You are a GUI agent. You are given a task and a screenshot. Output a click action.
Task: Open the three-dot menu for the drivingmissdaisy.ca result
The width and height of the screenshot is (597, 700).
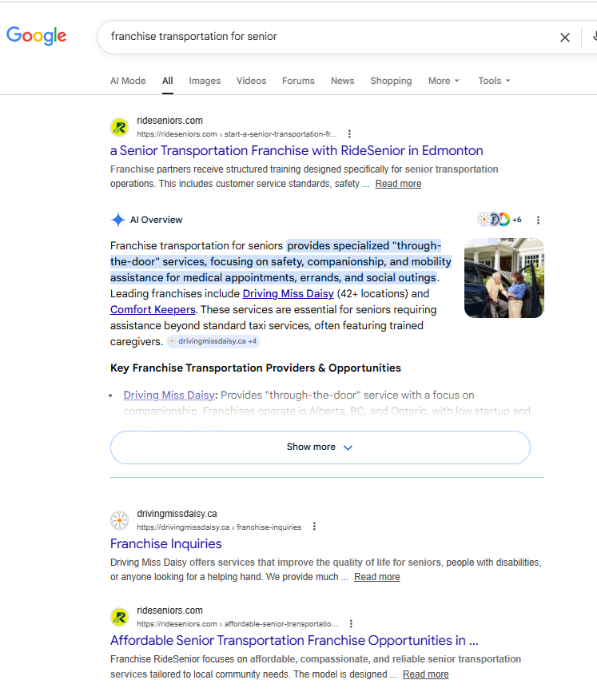[x=314, y=527]
